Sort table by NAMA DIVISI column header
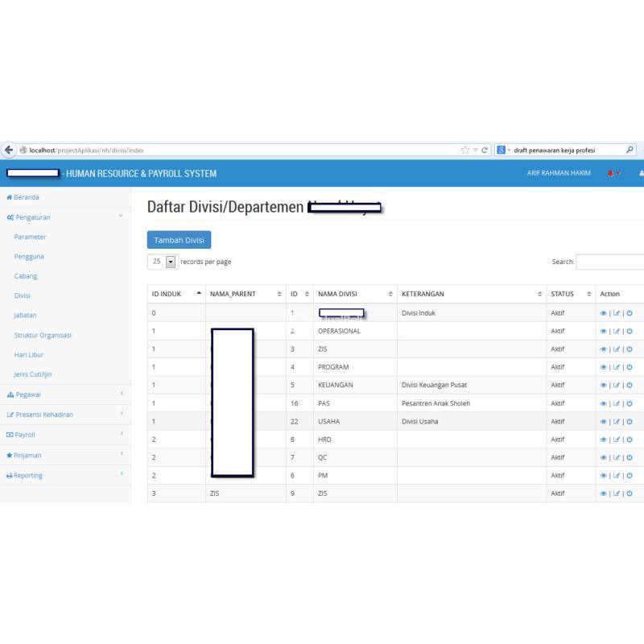 click(x=354, y=294)
